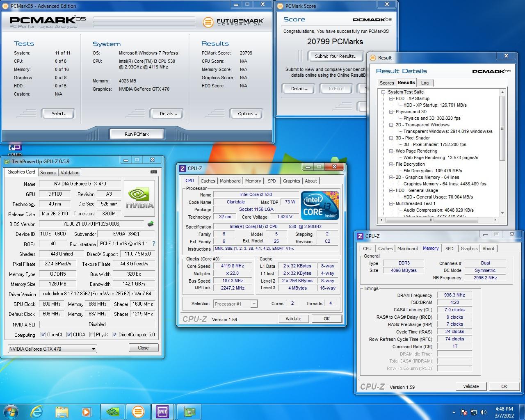Open Windows Explorer folder on taskbar
The width and height of the screenshot is (525, 420).
62,411
